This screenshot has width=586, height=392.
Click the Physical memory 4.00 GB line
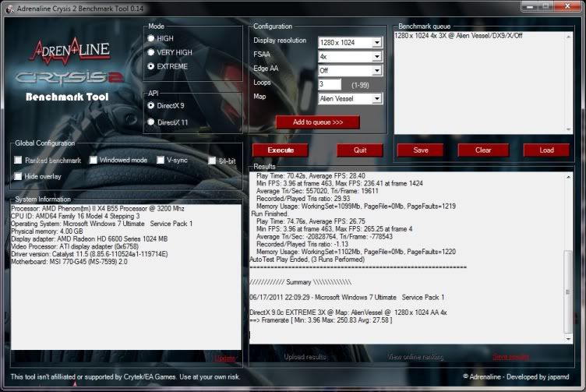point(47,231)
